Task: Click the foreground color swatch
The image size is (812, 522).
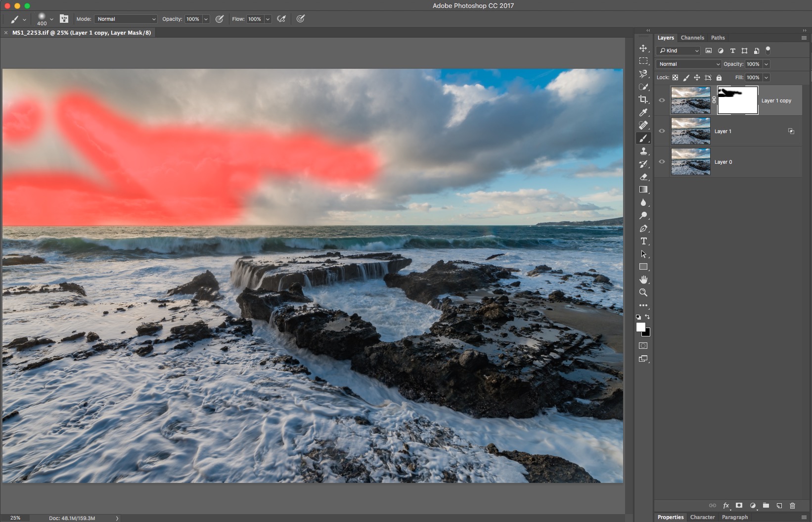Action: pos(641,327)
